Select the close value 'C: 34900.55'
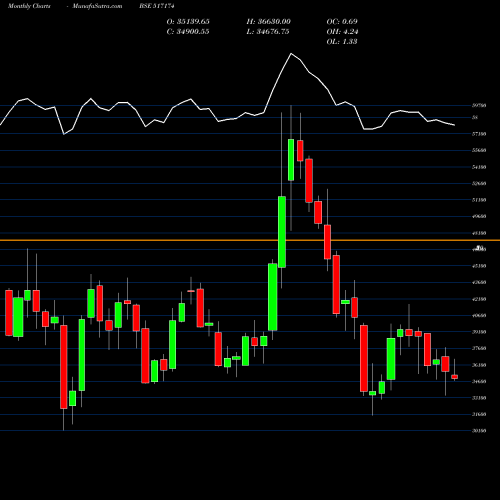 188,31
